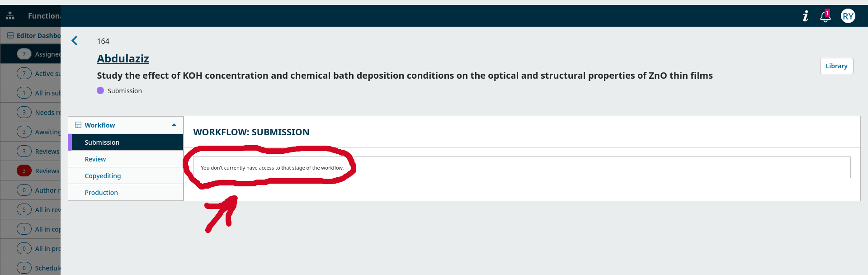The image size is (868, 275).
Task: Select the Submission workflow stage
Action: pyautogui.click(x=102, y=142)
